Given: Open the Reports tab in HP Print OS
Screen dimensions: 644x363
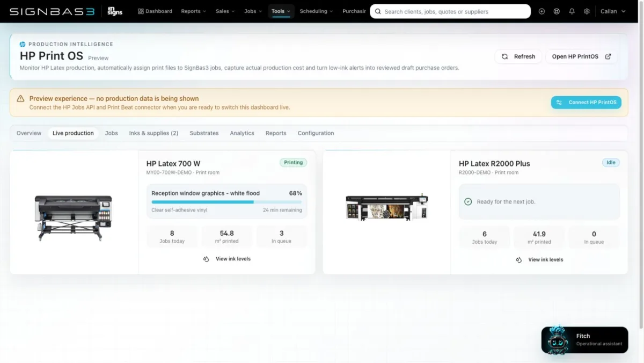Looking at the screenshot, I should [276, 133].
